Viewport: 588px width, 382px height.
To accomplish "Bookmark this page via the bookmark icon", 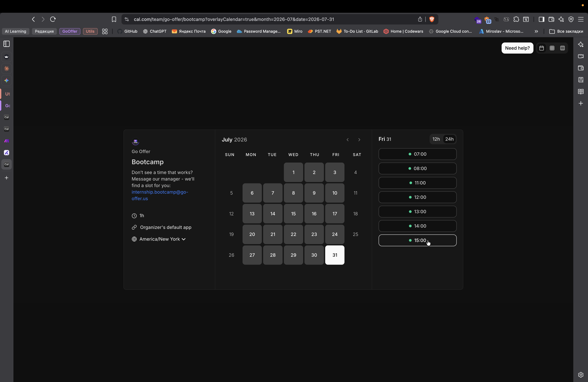I will (114, 19).
